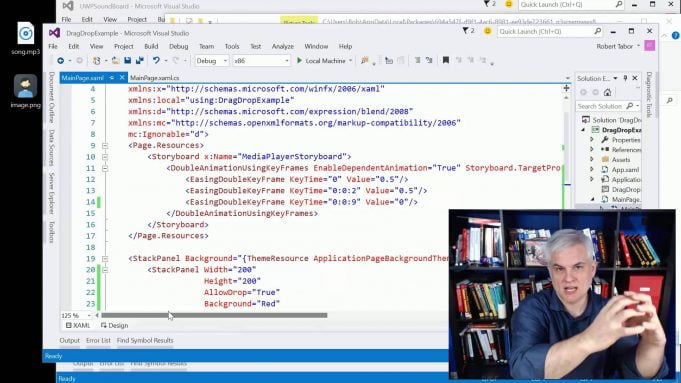Click the Save All toolbar icon
The width and height of the screenshot is (681, 383).
tap(139, 61)
